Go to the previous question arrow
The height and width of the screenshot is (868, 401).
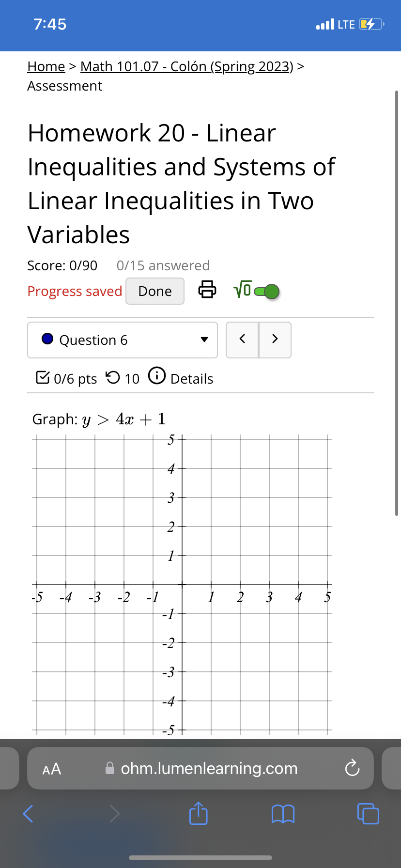[242, 339]
